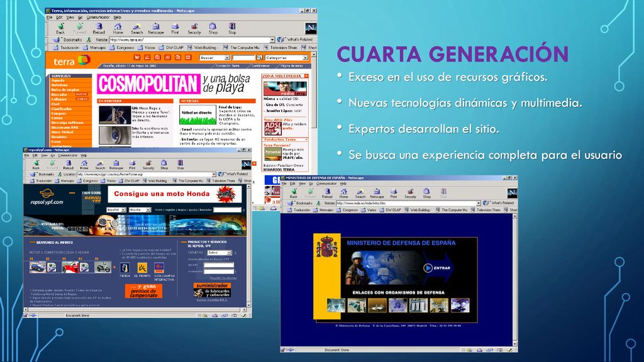Click the Search icon in Ministerio de Defensa window
The width and height of the screenshot is (644, 362).
click(360, 192)
